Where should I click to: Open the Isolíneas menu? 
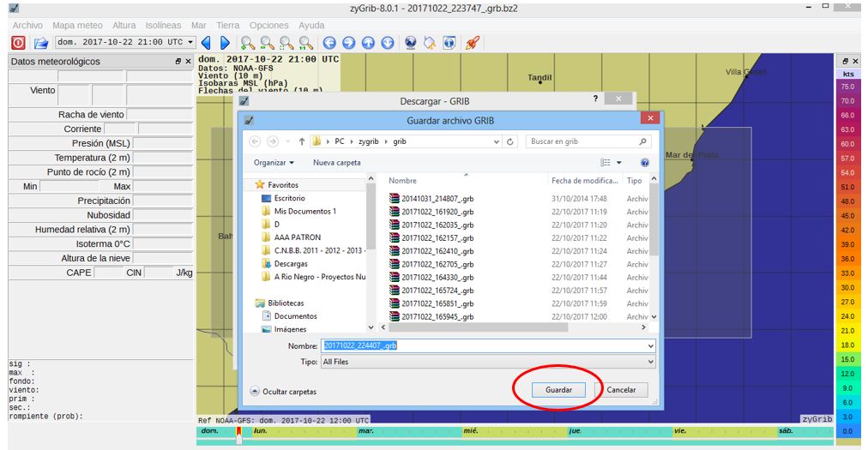[x=163, y=26]
